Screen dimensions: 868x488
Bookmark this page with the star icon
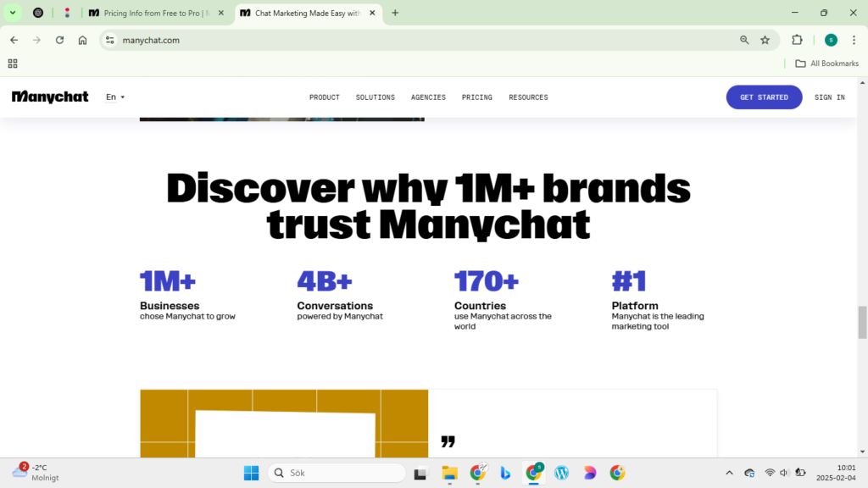765,40
